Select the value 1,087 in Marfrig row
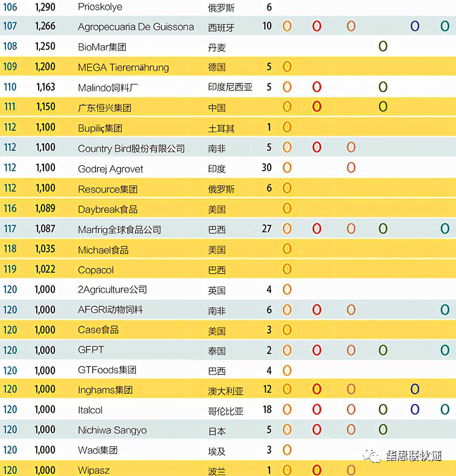Viewport: 456px width, 476px height. pos(45,229)
